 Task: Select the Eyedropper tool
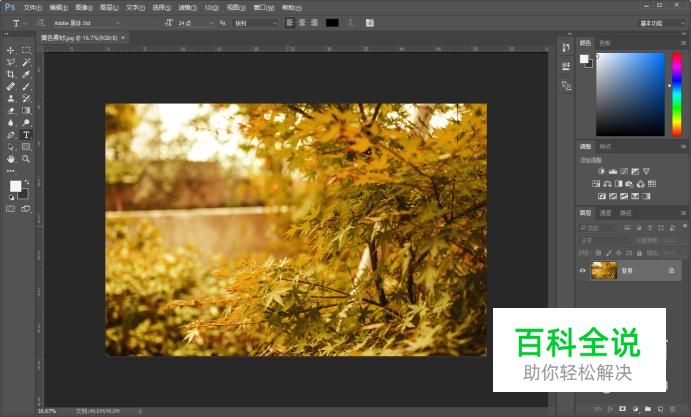point(26,74)
